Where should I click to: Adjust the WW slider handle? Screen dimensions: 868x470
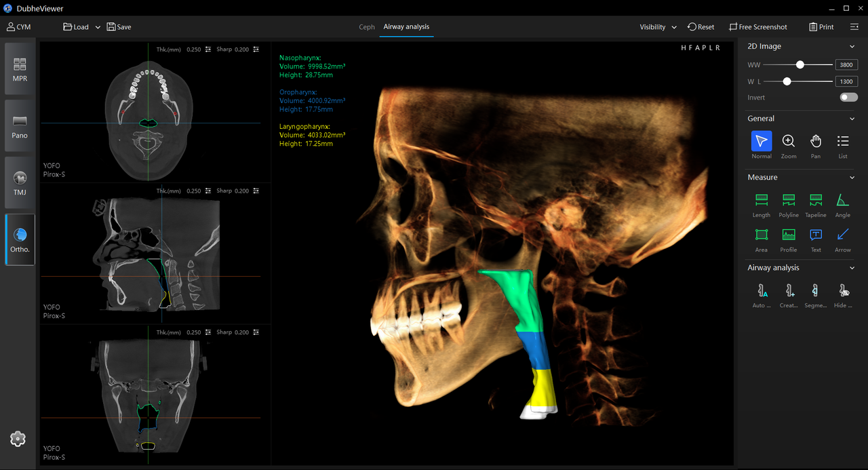coord(800,65)
